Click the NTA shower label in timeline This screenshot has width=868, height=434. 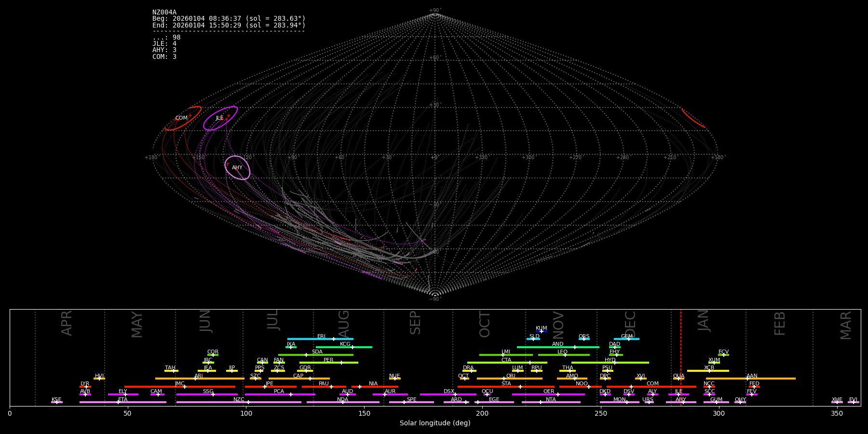[x=551, y=400]
